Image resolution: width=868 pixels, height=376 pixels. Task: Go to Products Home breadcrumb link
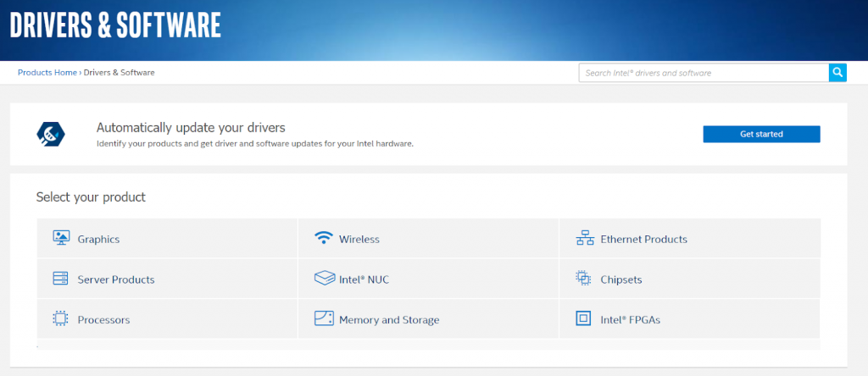pos(47,73)
